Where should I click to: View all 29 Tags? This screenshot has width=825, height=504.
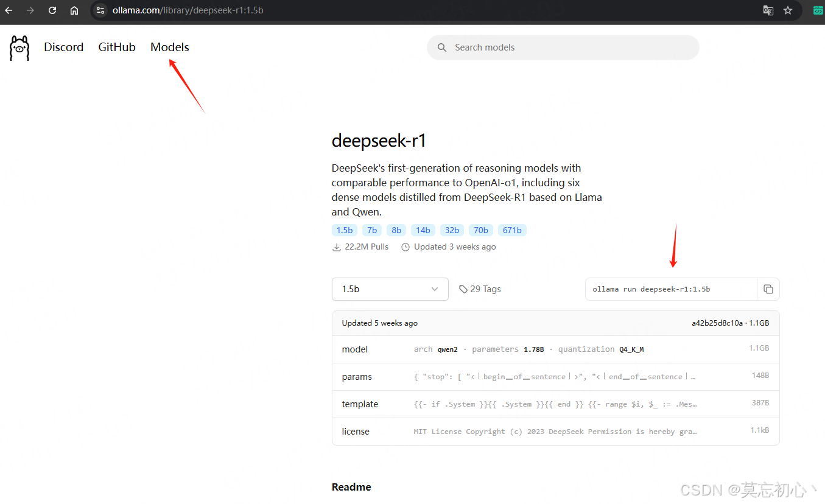coord(480,289)
